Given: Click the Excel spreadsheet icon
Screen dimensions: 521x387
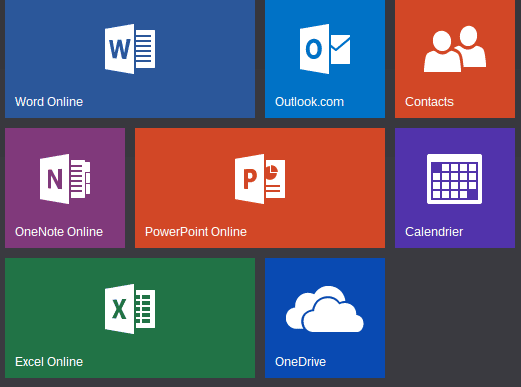Looking at the screenshot, I should click(130, 309).
